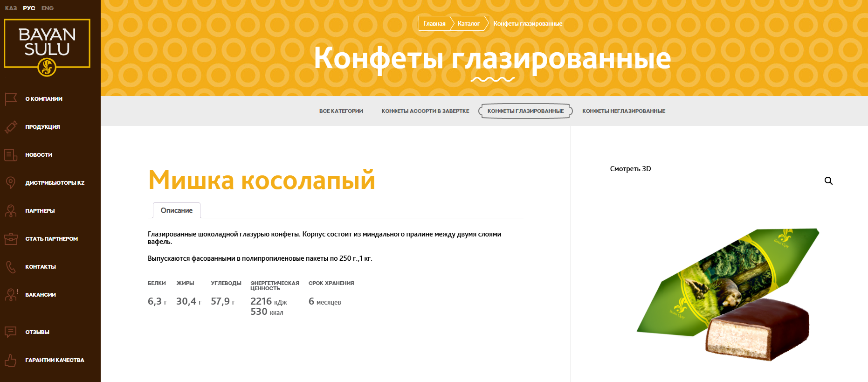Click the 530 ккал energy value
Screen dimensions: 868x382
267,312
